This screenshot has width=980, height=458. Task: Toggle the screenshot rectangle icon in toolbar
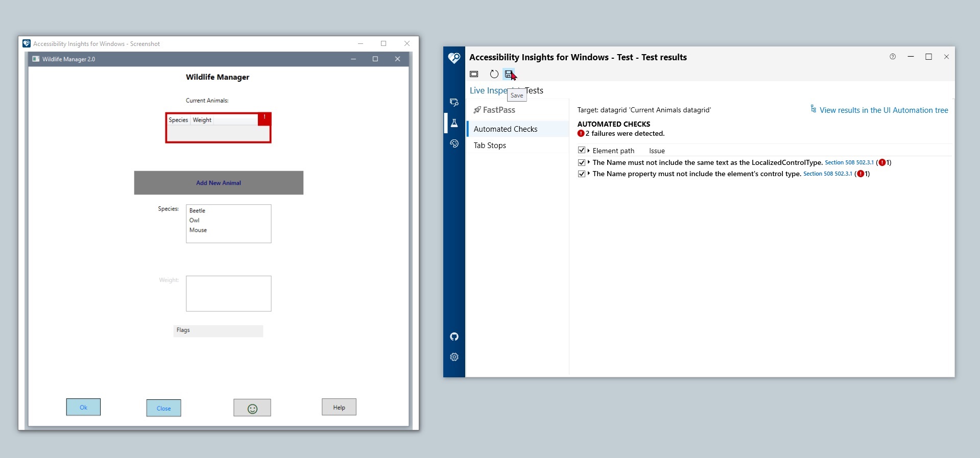(474, 74)
